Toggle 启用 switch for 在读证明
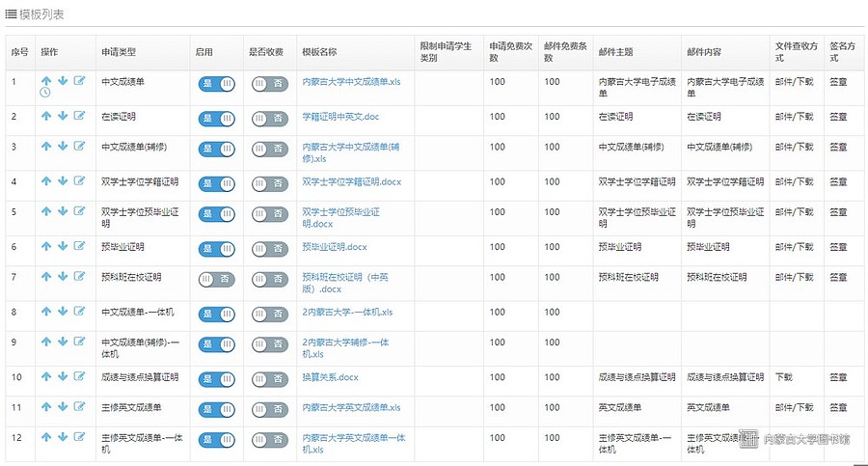This screenshot has width=868, height=466. click(216, 119)
